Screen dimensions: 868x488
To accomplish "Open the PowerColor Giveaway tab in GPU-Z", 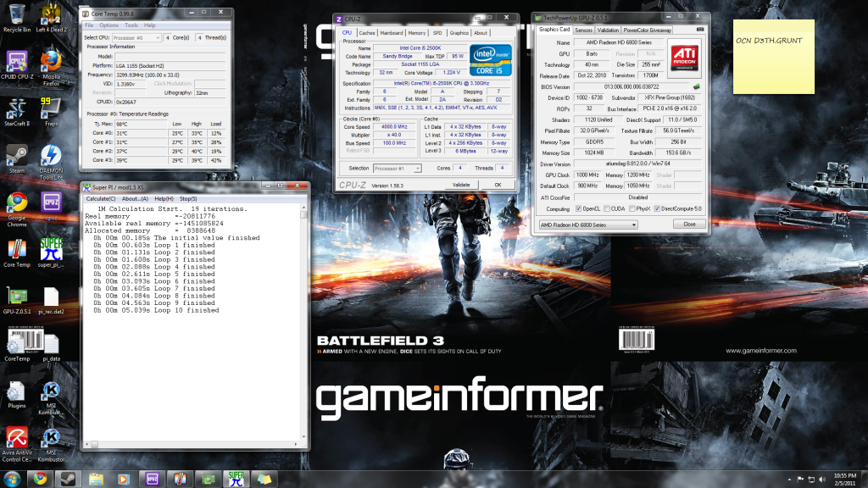I will (x=647, y=30).
